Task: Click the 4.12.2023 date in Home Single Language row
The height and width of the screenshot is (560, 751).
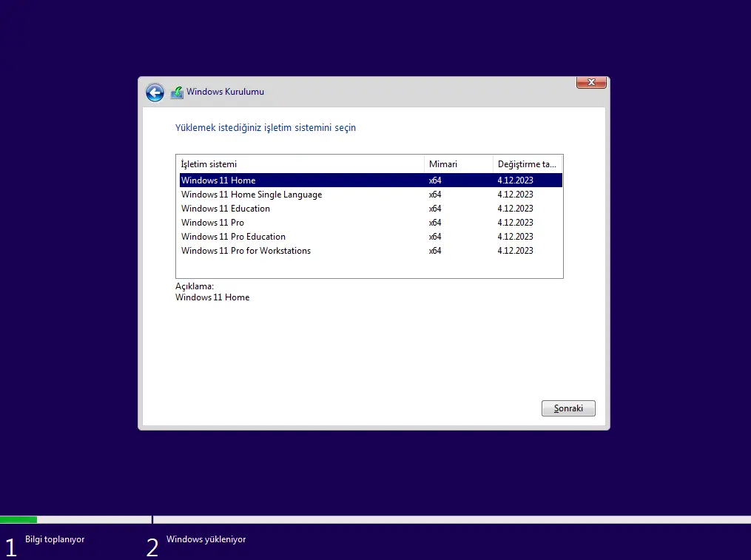Action: pyautogui.click(x=515, y=195)
